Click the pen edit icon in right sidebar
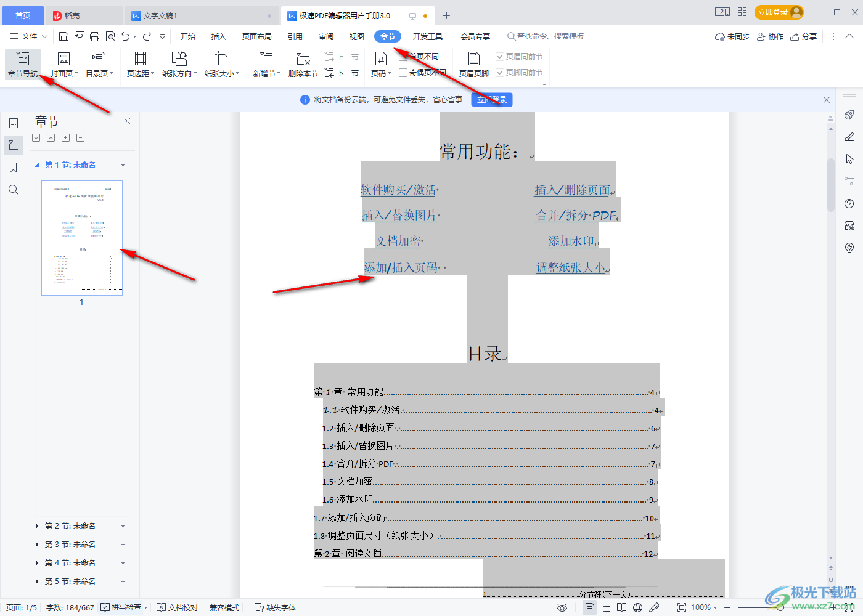 849,137
